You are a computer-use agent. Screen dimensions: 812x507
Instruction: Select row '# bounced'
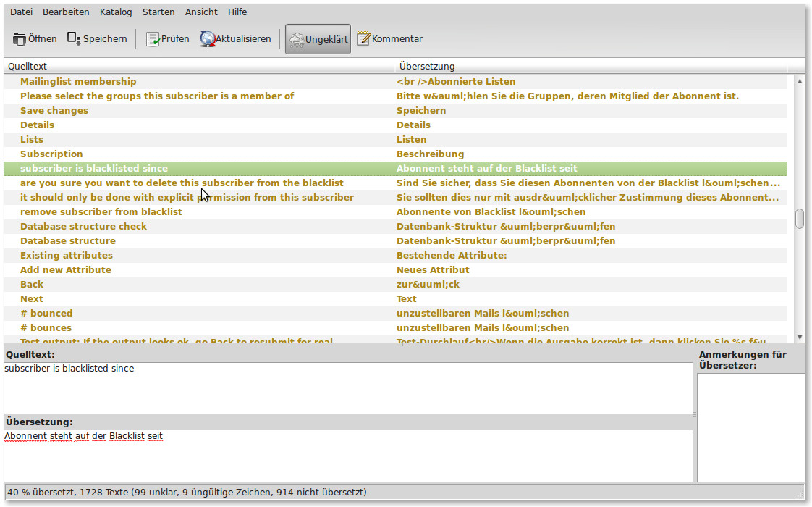[396, 314]
